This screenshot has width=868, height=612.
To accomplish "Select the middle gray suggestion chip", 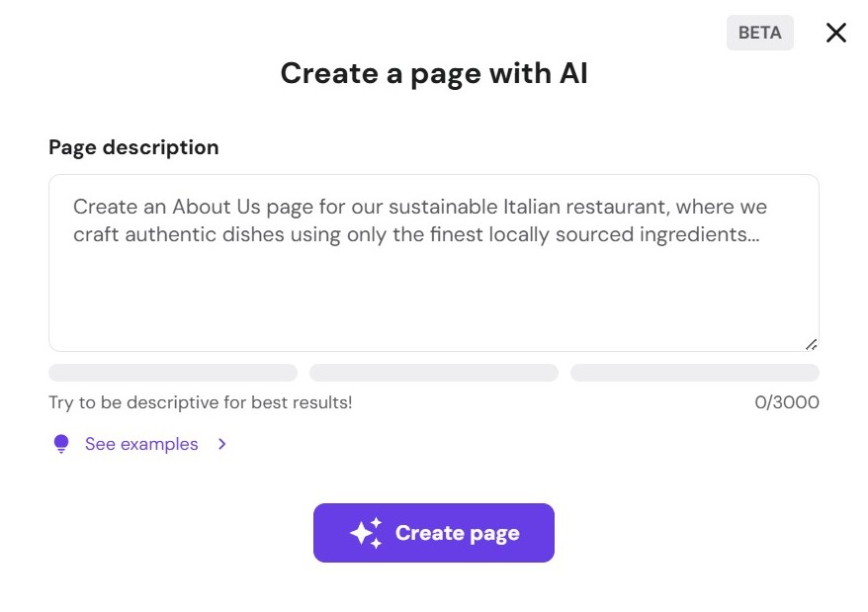I will click(433, 372).
